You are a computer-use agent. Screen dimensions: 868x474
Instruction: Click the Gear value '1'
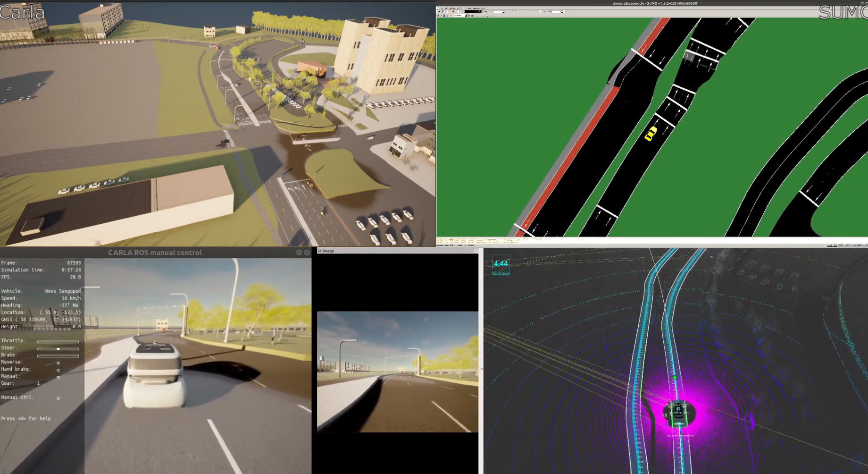pos(38,383)
